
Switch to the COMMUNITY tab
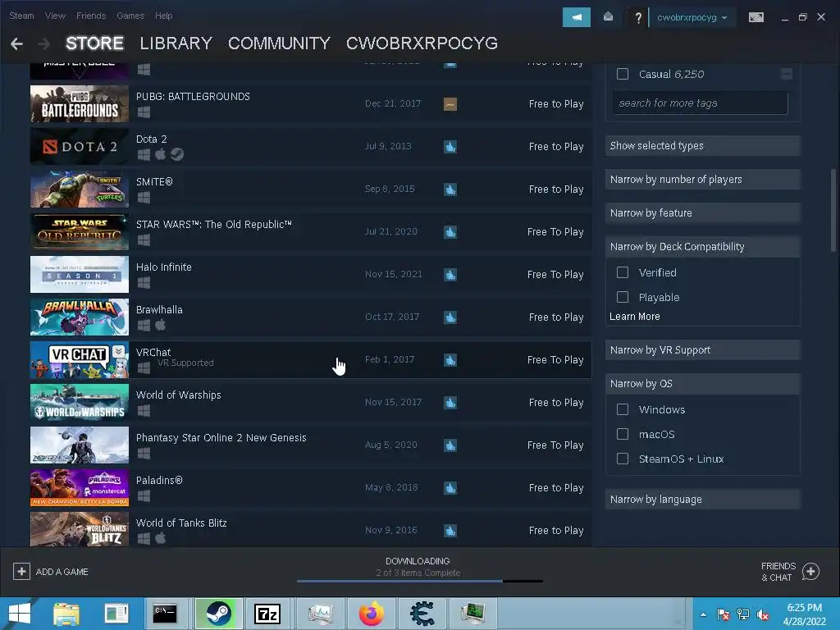click(x=279, y=43)
